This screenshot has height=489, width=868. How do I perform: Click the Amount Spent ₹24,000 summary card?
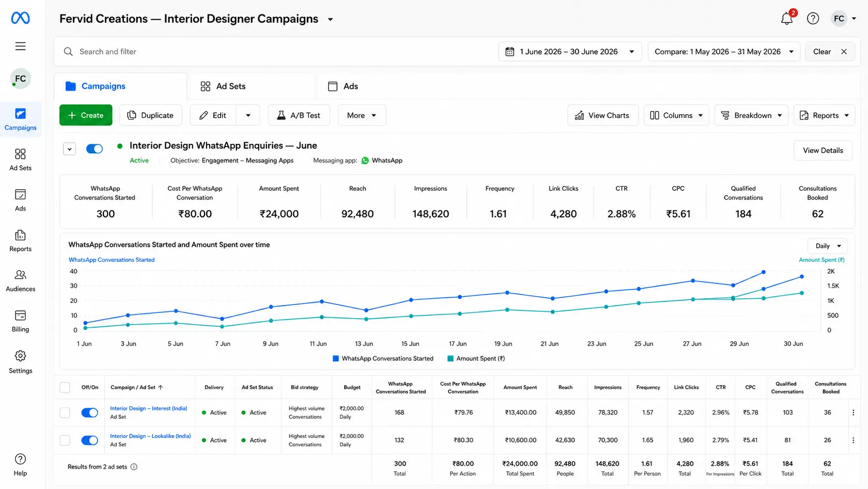point(279,202)
